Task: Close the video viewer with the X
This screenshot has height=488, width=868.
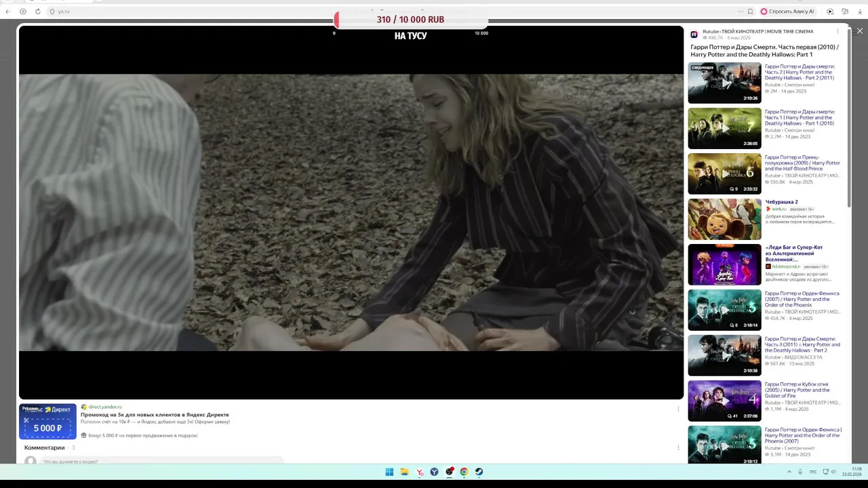Action: pos(859,31)
